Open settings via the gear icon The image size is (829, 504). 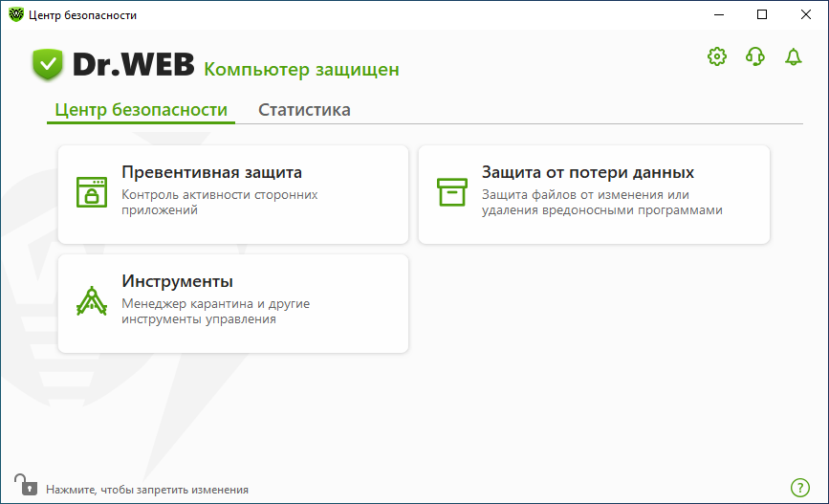[717, 56]
